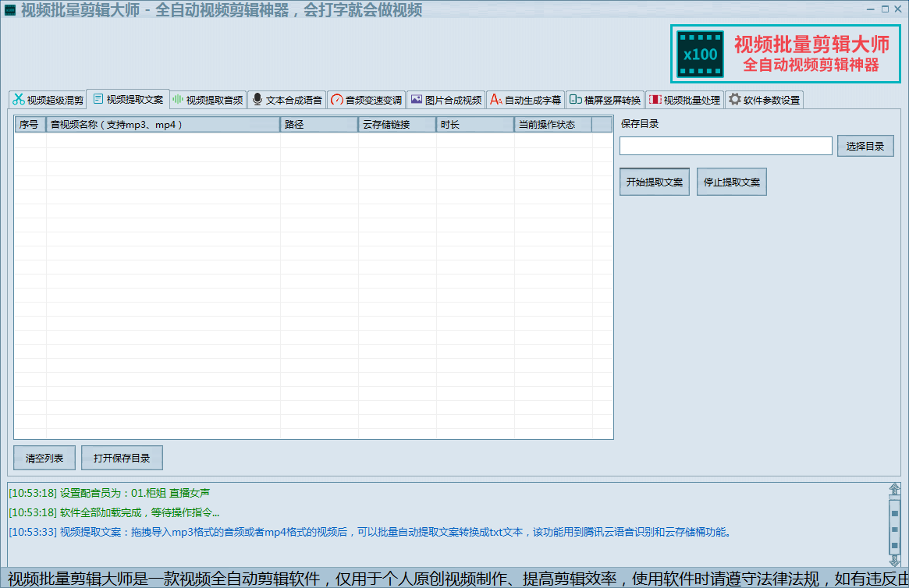
Task: Start extraction with 开始提取文案 button
Action: point(655,182)
